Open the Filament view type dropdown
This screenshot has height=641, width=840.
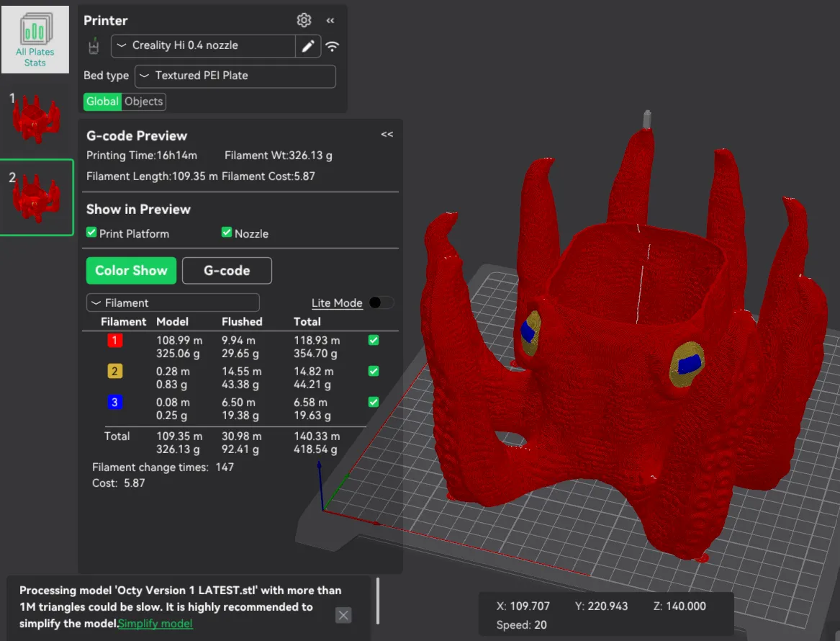173,302
